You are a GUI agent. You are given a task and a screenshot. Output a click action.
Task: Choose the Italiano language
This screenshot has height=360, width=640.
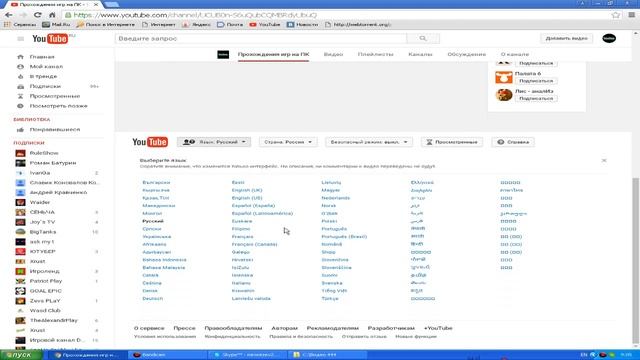241,283
